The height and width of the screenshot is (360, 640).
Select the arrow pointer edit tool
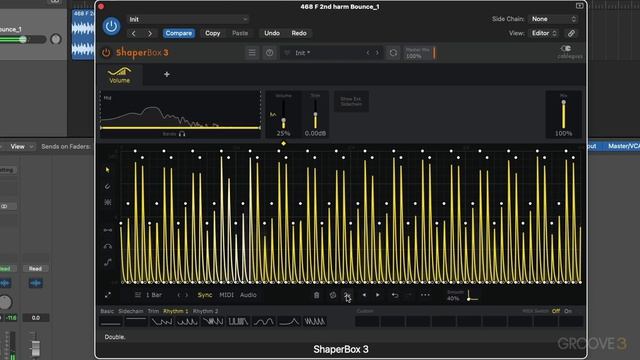pos(107,170)
